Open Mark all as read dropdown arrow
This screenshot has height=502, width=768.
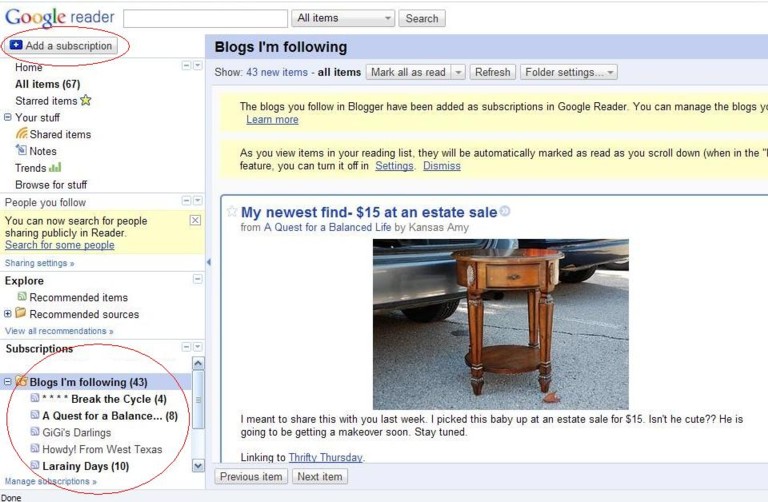coord(458,72)
